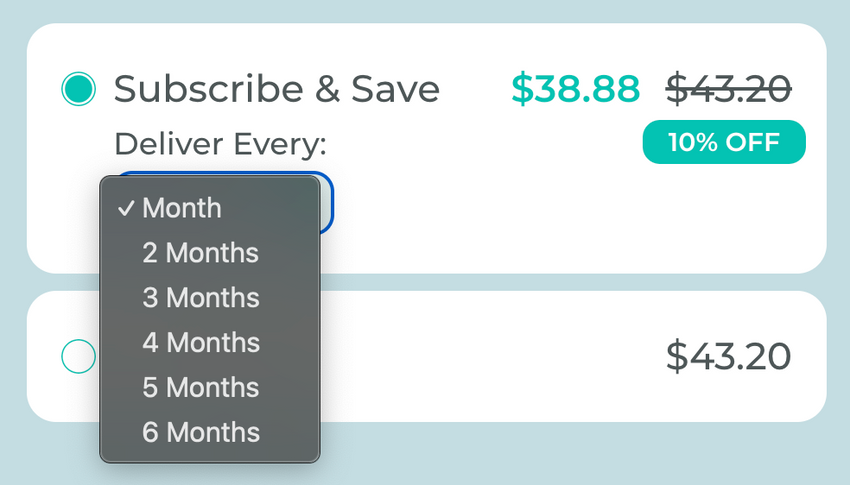
Task: Select the unselected radio button in lower card
Action: coord(78,356)
